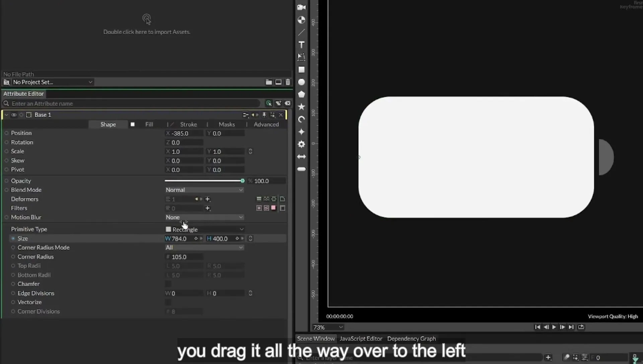Image resolution: width=643 pixels, height=364 pixels.
Task: Select the Ellipse shape tool
Action: pos(301,82)
